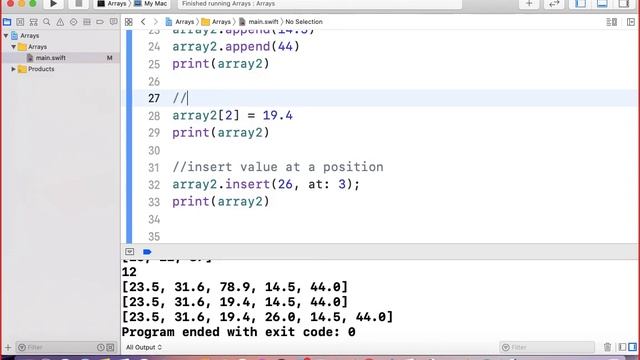Open the Issue navigator warning icon
The image size is (640, 360).
[x=60, y=22]
